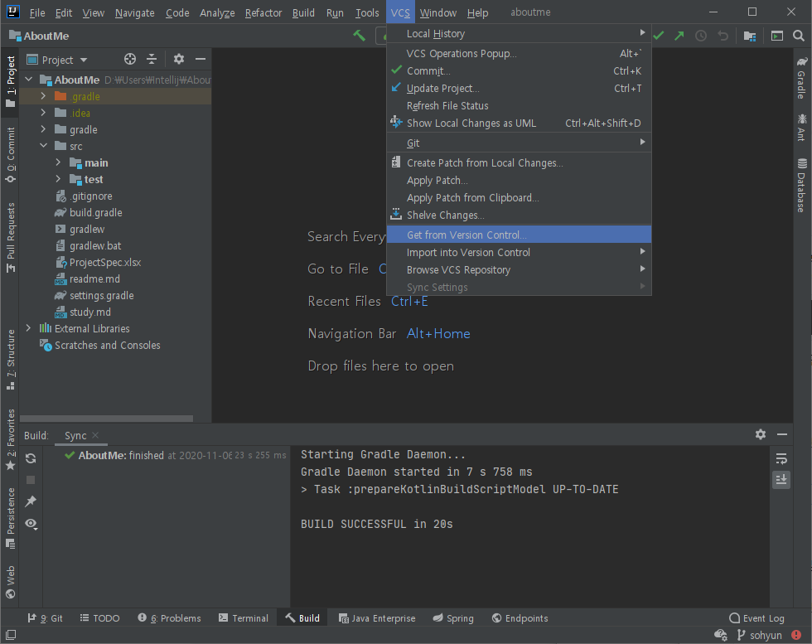Open the Spring tool tab
The height and width of the screenshot is (644, 812).
(453, 618)
